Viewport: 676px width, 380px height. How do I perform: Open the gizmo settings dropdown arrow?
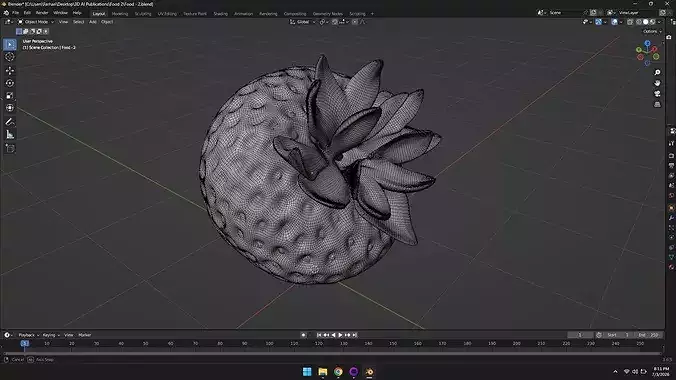click(605, 22)
